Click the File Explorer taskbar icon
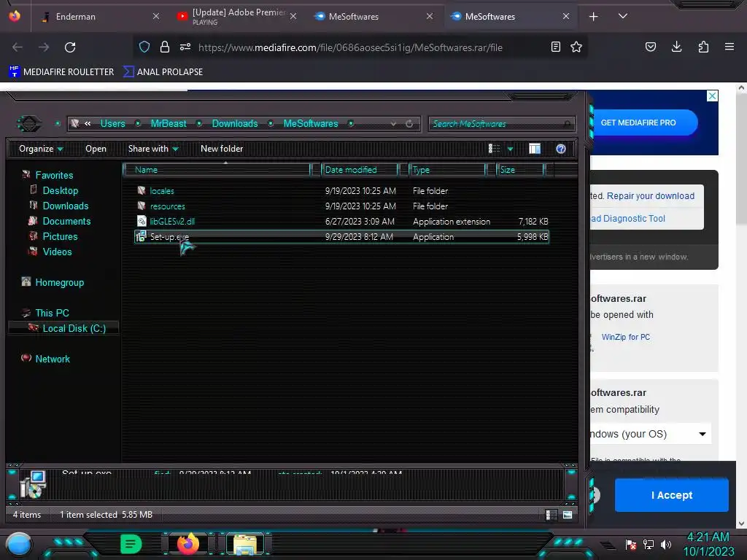The image size is (747, 560). (x=245, y=544)
